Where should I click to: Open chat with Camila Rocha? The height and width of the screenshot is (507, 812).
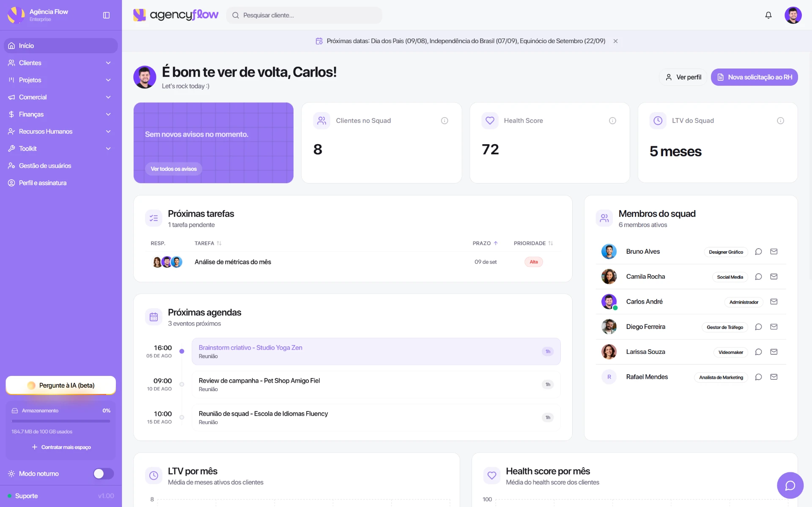(x=758, y=277)
